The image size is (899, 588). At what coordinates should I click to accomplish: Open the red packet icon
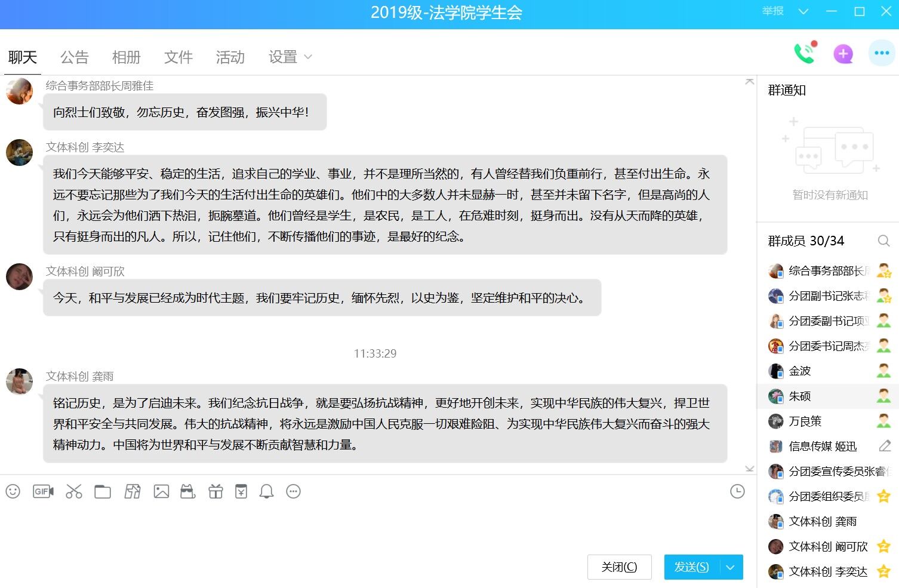[x=241, y=491]
